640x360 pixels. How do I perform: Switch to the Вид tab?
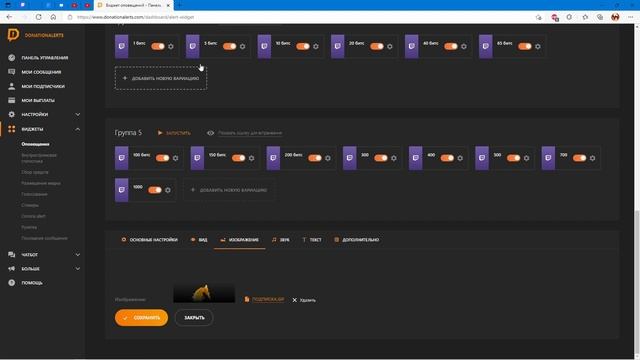point(199,240)
